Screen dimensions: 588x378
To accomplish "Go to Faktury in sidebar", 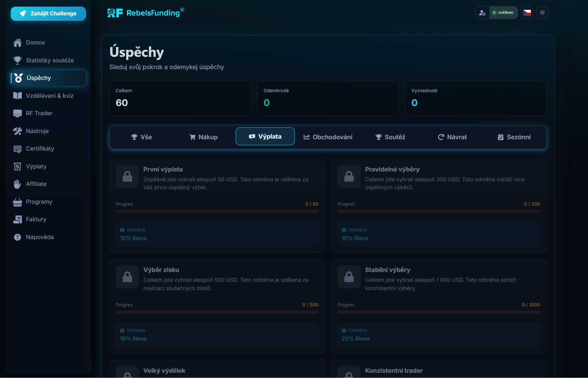I will tap(36, 219).
